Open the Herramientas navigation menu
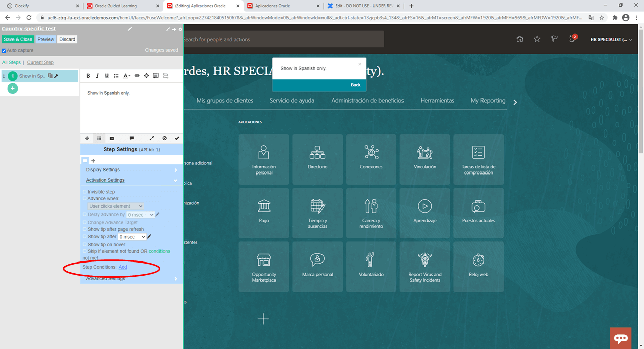The image size is (644, 349). 437,101
